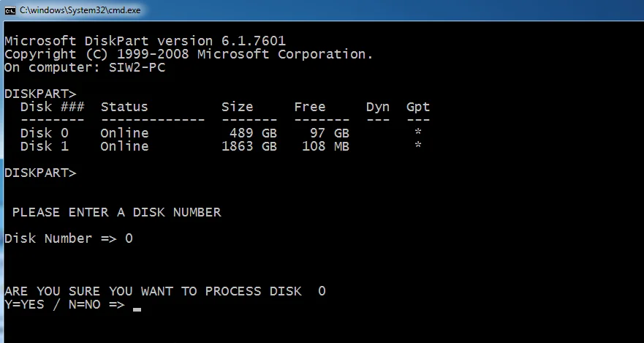Click the 1863 GB size value
This screenshot has height=343, width=644.
tap(249, 146)
